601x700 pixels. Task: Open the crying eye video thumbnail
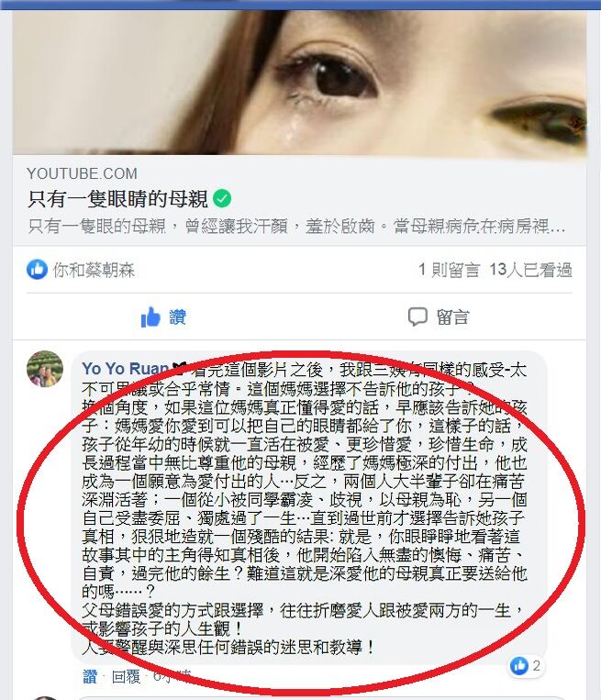tap(300, 83)
